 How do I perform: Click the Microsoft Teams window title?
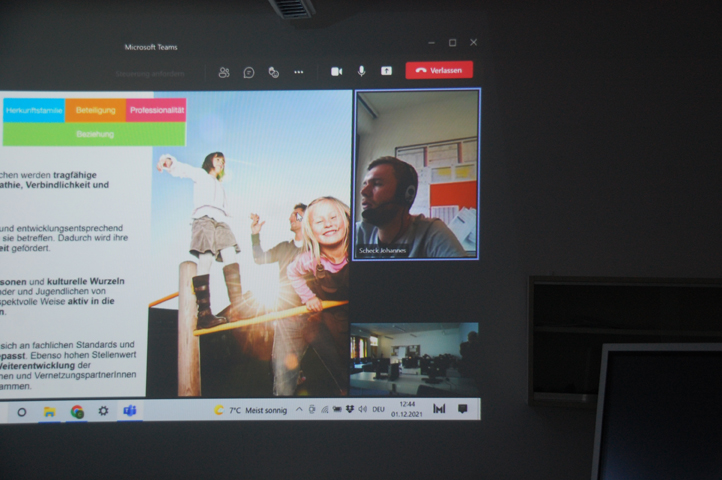[x=151, y=47]
